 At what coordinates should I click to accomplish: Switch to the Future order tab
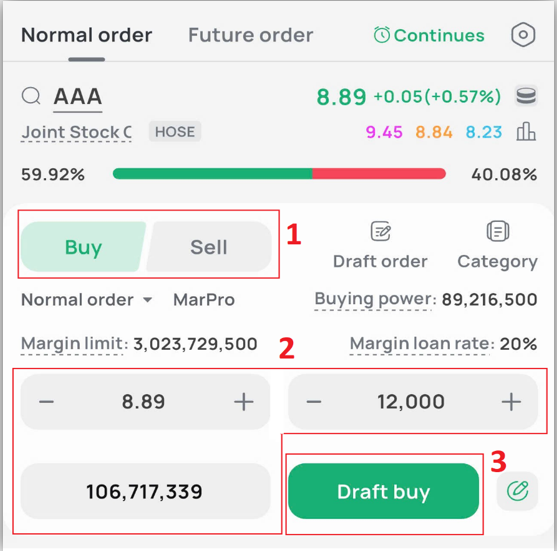tap(250, 35)
